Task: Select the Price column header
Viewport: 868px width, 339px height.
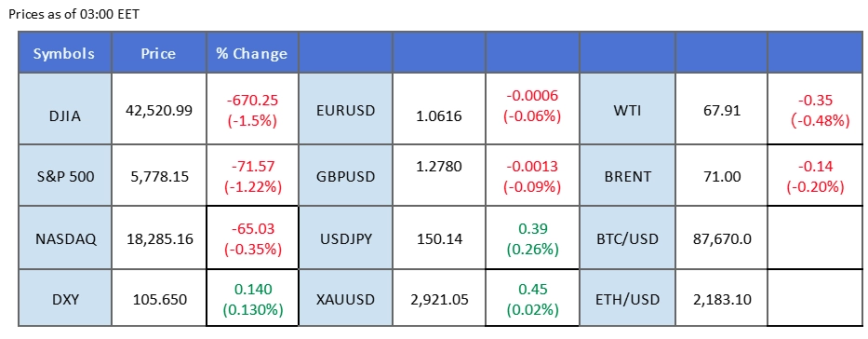Action: 159,54
